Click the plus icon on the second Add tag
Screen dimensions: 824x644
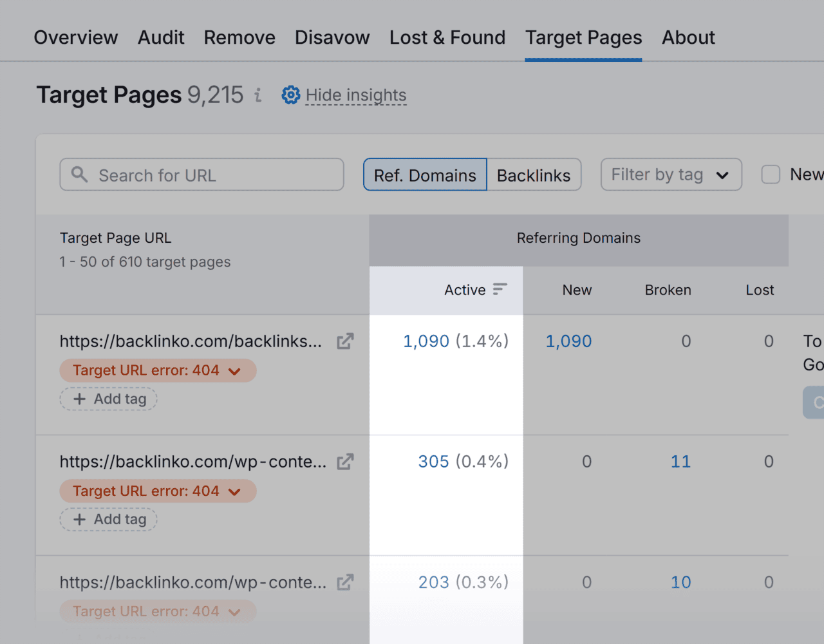tap(79, 519)
